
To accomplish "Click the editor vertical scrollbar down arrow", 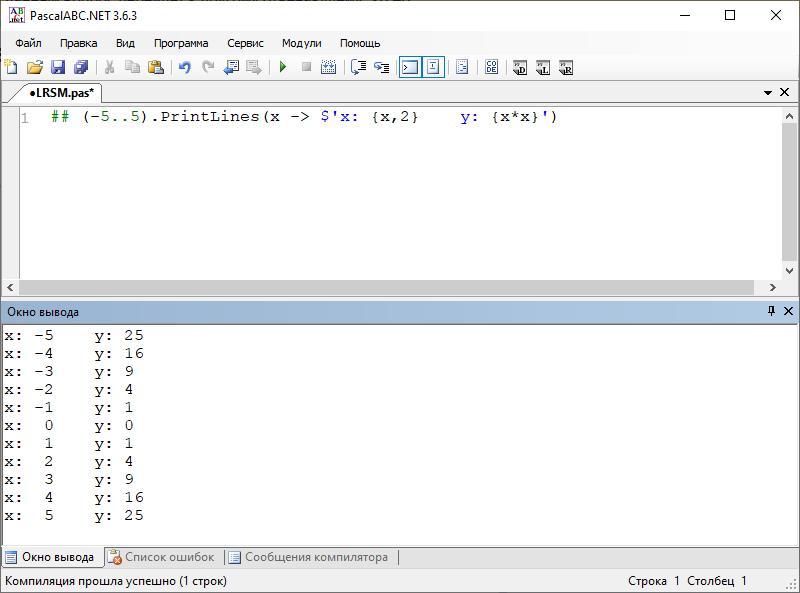I will point(789,270).
